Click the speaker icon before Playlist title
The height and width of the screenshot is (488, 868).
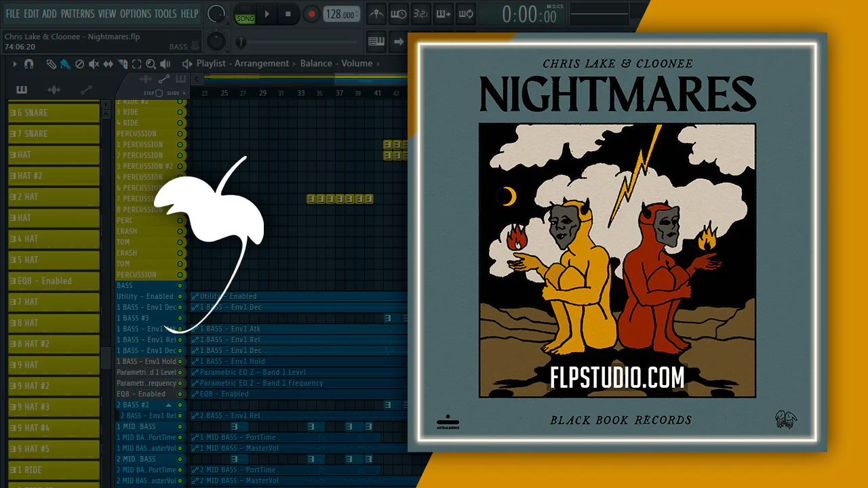click(187, 64)
